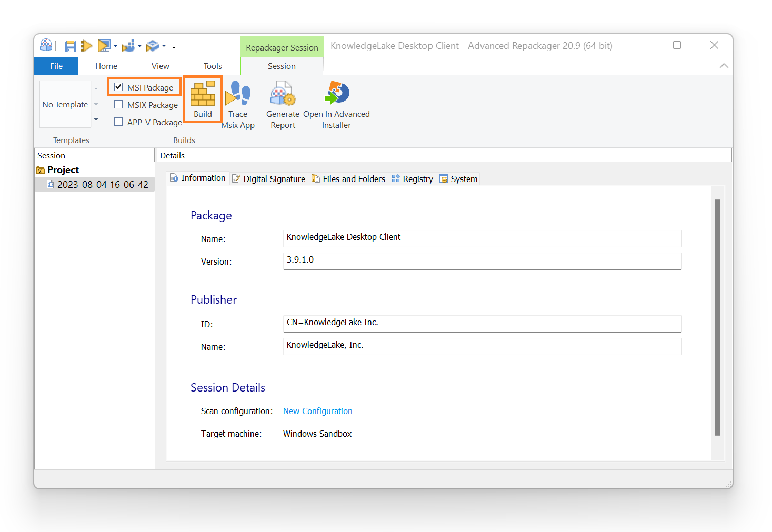The height and width of the screenshot is (532, 772).
Task: Open the Information tab
Action: (198, 178)
